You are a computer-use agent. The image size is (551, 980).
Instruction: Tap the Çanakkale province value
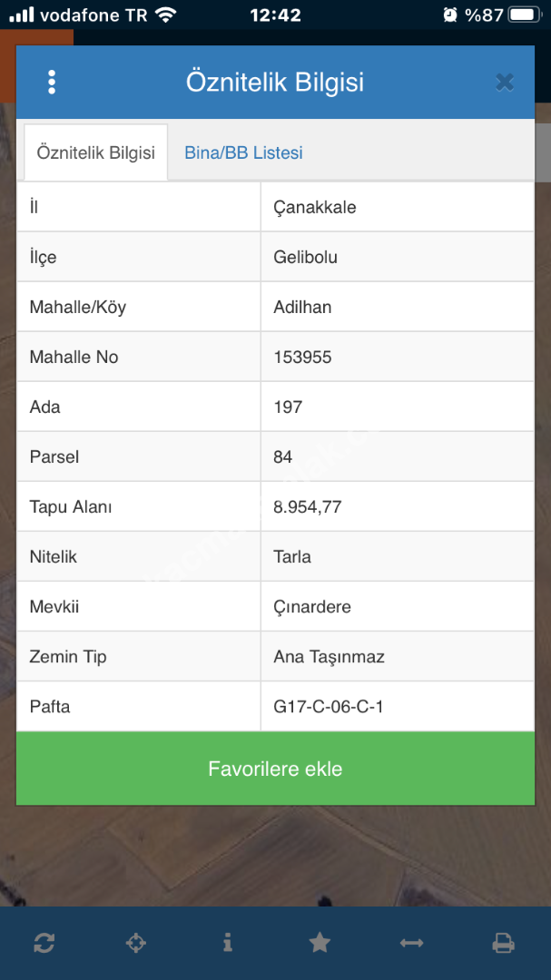(315, 207)
